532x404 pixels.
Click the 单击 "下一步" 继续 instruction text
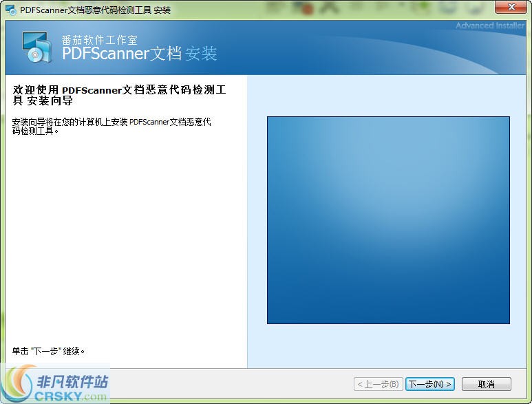click(48, 351)
